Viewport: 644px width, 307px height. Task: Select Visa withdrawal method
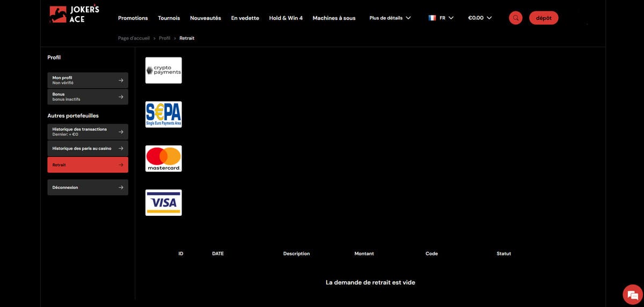pyautogui.click(x=164, y=202)
